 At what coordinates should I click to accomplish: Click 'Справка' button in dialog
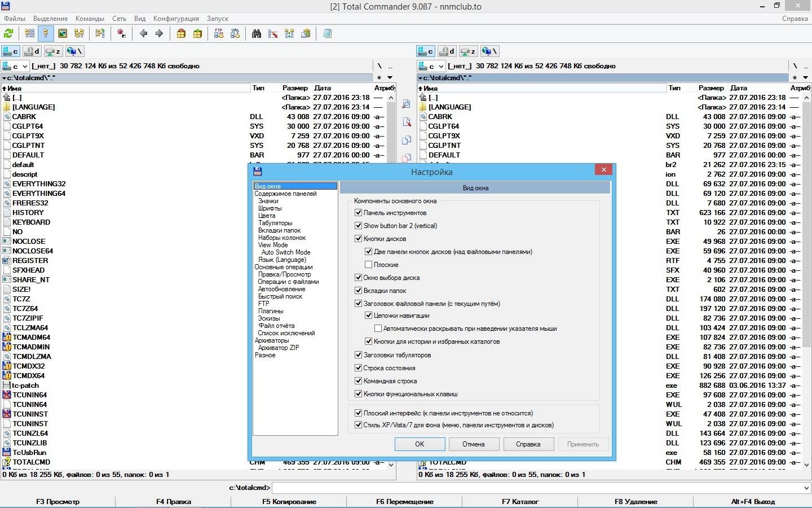(x=528, y=444)
